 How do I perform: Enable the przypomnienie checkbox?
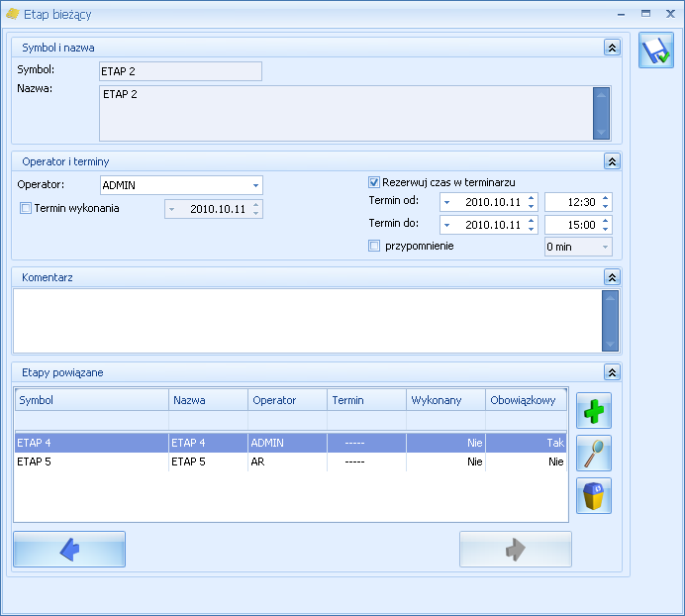click(374, 246)
